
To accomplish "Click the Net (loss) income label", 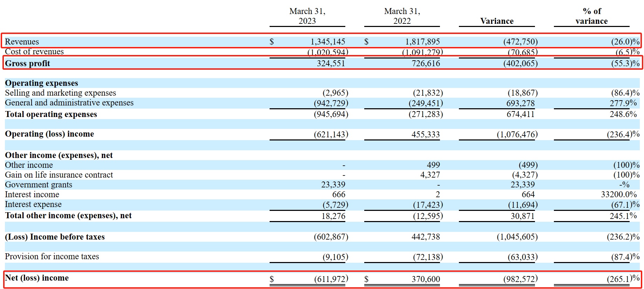I will click(x=37, y=278).
